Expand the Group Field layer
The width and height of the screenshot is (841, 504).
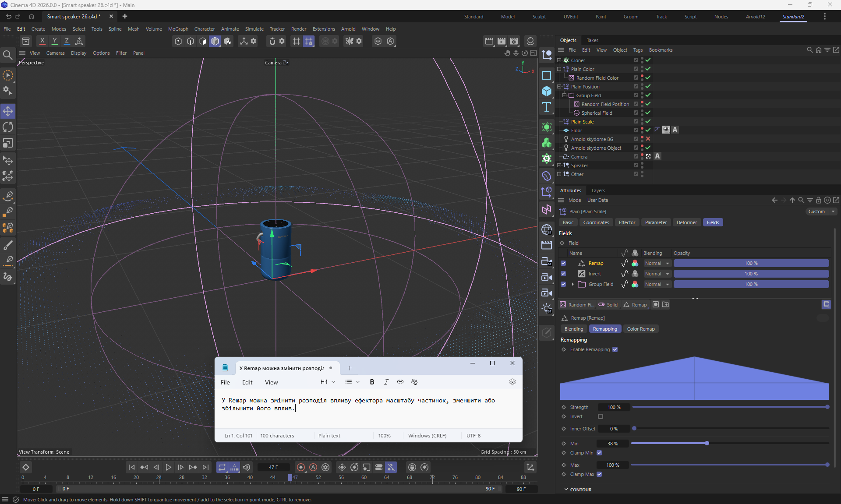point(572,284)
